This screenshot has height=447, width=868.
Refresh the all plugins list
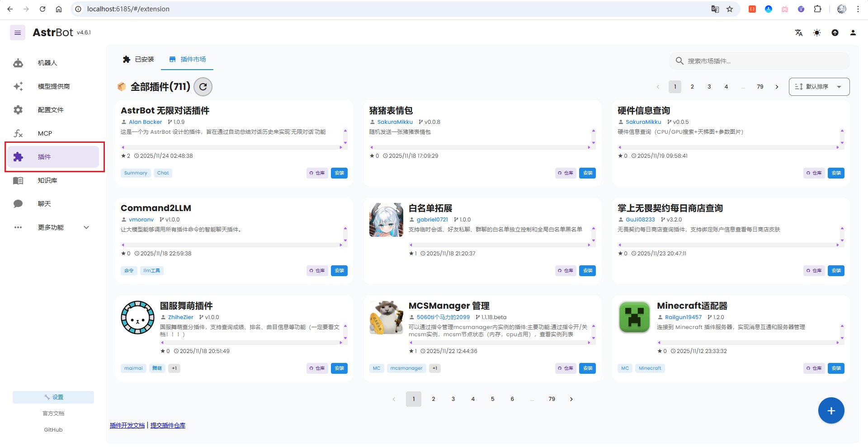(203, 87)
